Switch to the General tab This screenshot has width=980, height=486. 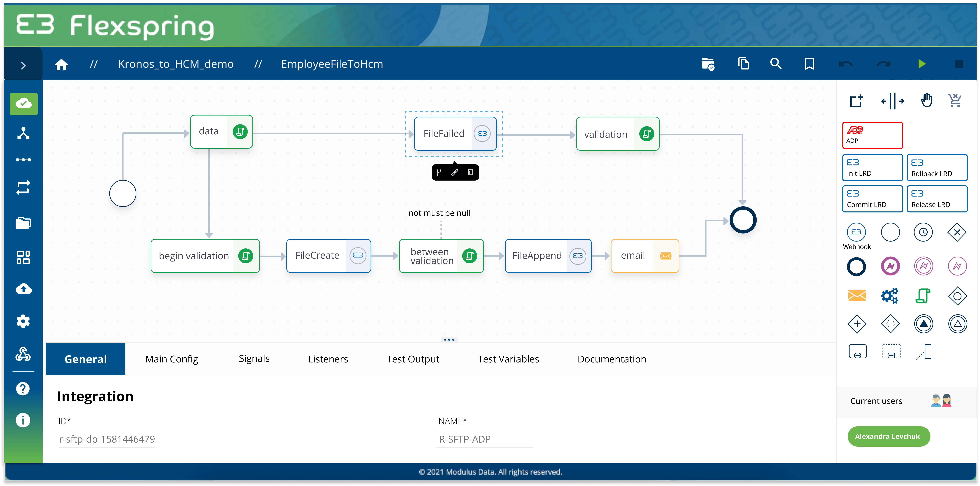[x=86, y=359]
